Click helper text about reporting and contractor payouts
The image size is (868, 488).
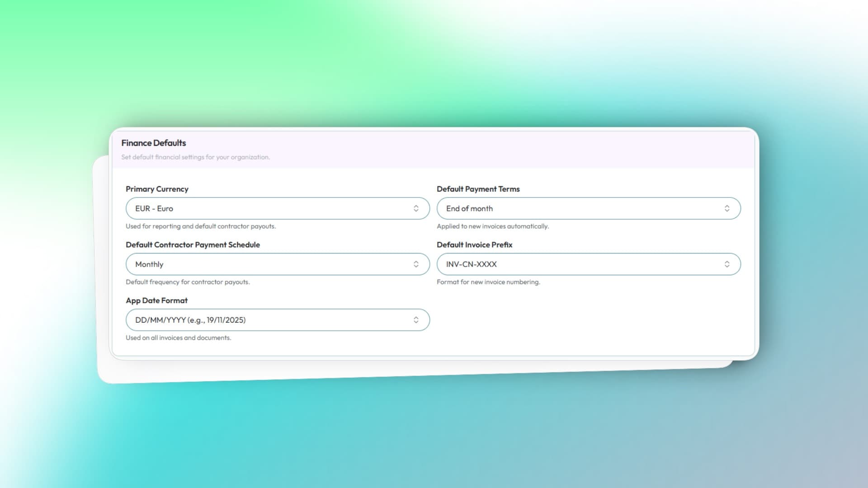[201, 226]
